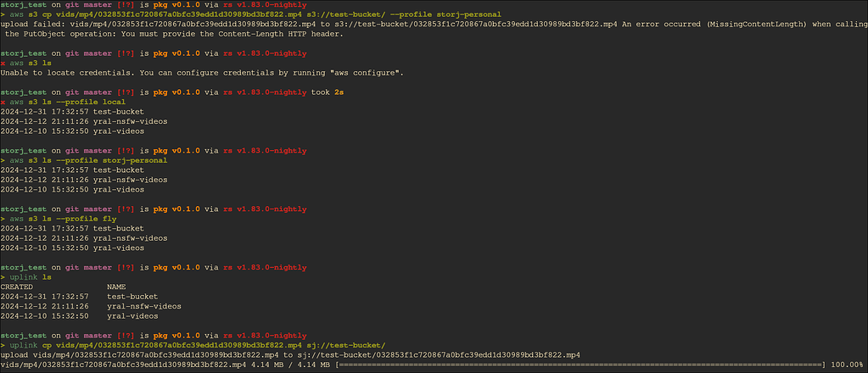Click the 'MissingContentLength' error text
This screenshot has width=868, height=373.
(x=756, y=25)
